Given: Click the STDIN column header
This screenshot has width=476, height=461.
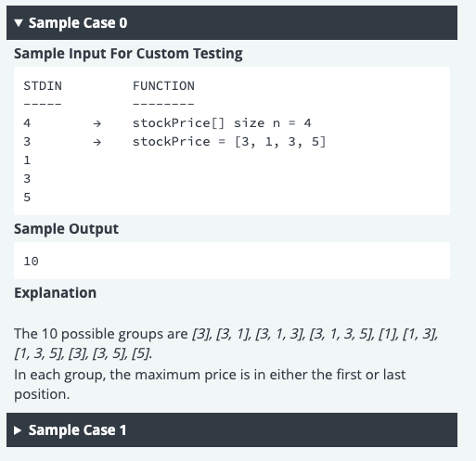Looking at the screenshot, I should pos(43,85).
